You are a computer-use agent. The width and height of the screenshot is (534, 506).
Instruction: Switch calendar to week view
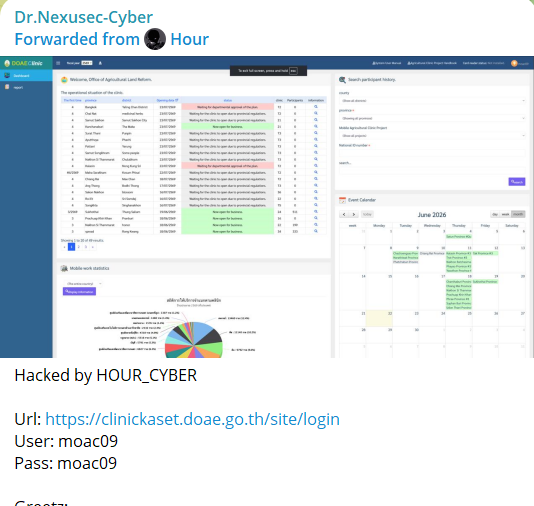[x=505, y=214]
